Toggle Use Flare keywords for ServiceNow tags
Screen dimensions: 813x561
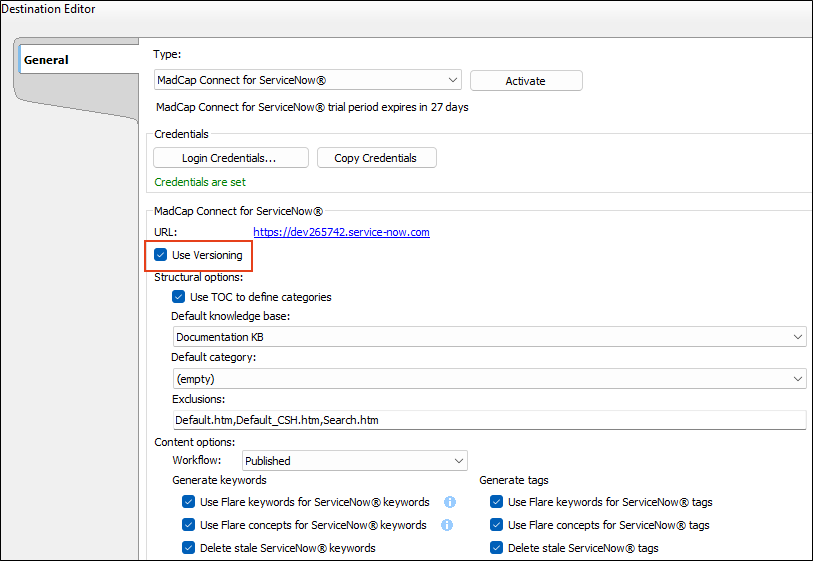click(x=497, y=502)
